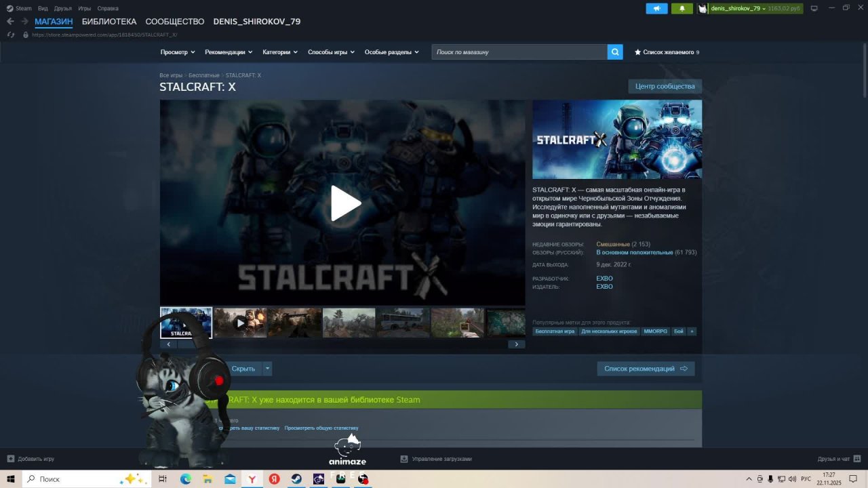The image size is (868, 488).
Task: Click Добавить игру at bottom left
Action: point(31,459)
